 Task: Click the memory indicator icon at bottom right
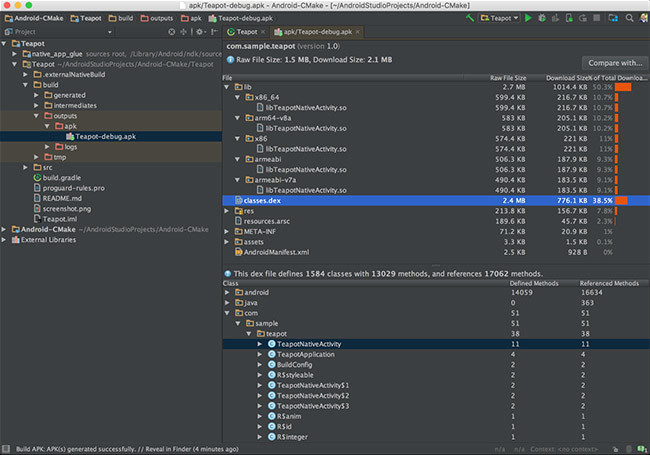point(643,449)
